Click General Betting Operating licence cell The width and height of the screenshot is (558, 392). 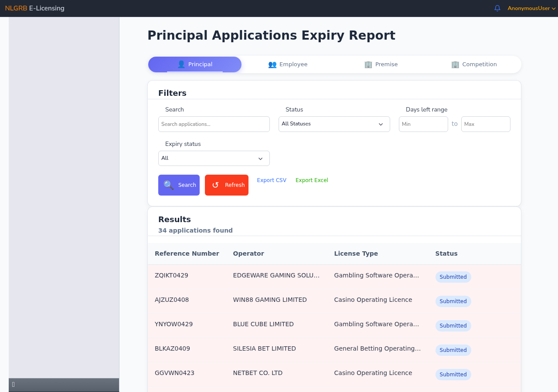[x=378, y=348]
